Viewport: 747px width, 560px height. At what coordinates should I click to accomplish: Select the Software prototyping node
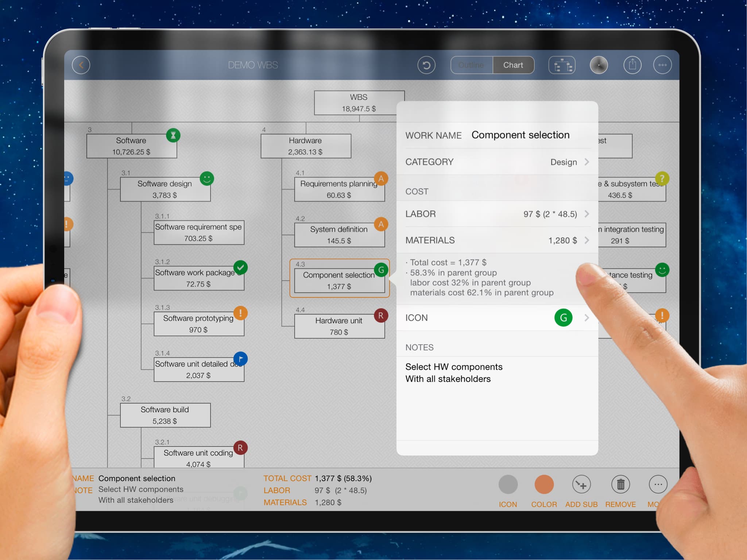pos(198,324)
